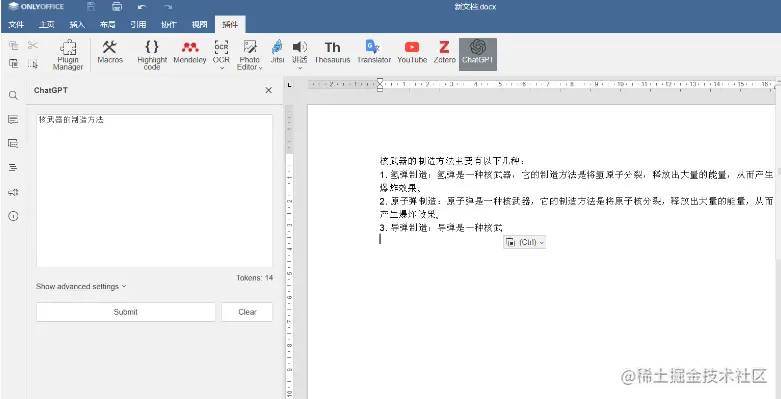Open the Search sidebar panel
Screen dimensions: 781x399
click(13, 95)
